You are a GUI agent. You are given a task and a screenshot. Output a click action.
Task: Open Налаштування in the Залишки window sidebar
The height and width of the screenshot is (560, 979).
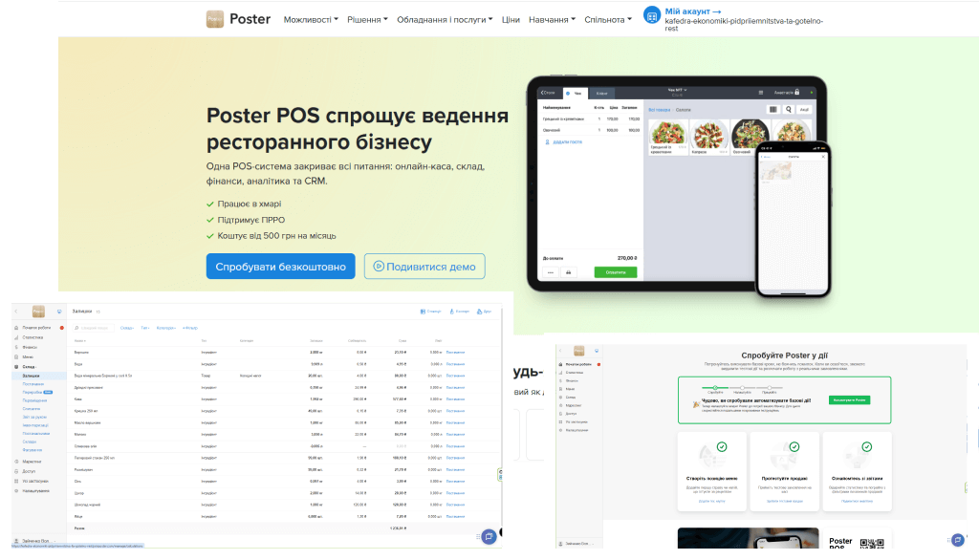click(x=35, y=490)
